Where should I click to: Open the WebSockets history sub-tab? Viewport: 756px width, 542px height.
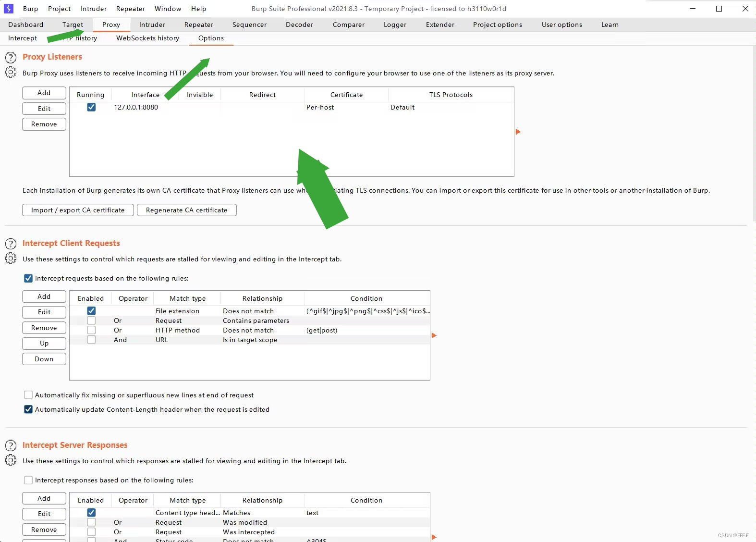pyautogui.click(x=147, y=38)
